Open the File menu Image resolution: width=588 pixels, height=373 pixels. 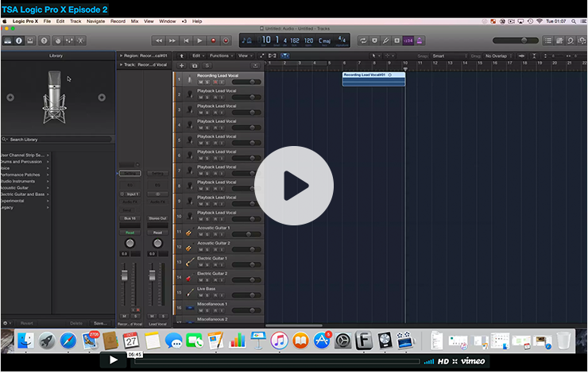[x=47, y=21]
